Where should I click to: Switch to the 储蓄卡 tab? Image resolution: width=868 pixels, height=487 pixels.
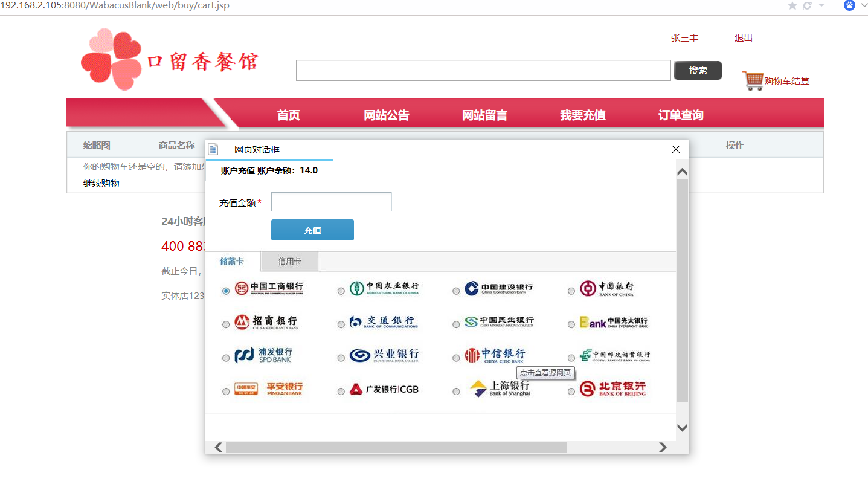pos(233,262)
